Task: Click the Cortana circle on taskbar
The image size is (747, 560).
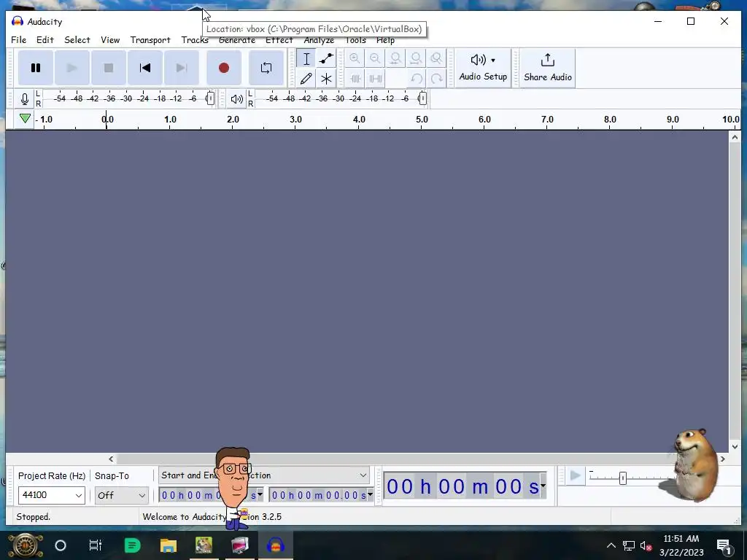Action: point(61,545)
